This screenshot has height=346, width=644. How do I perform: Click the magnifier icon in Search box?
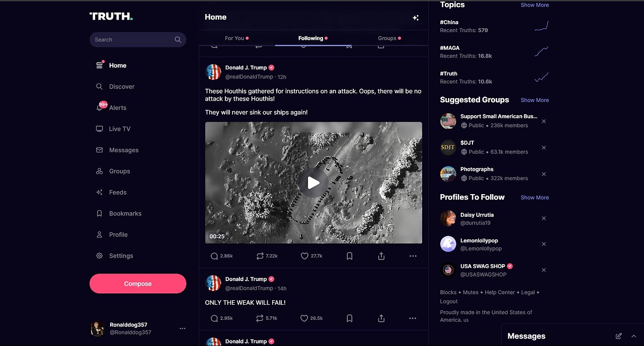click(178, 40)
